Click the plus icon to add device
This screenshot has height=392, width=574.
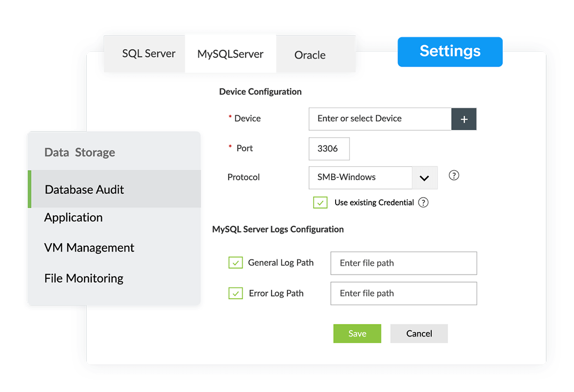[464, 119]
